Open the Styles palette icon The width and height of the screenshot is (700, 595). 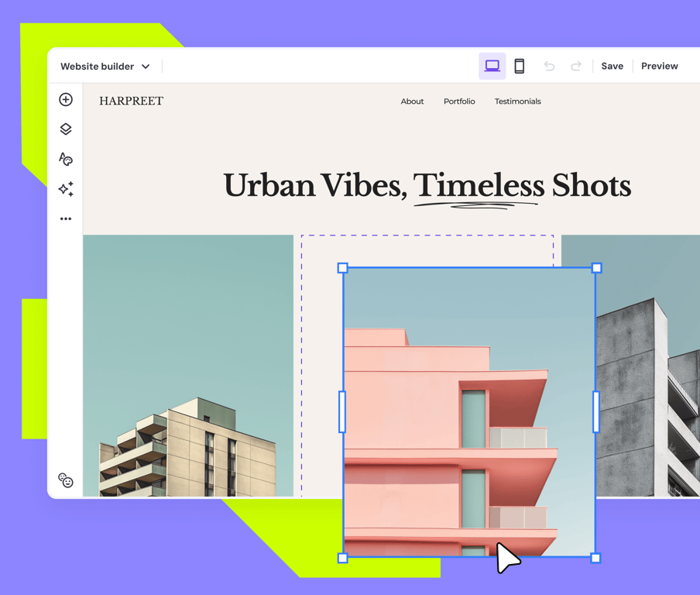pos(66,159)
